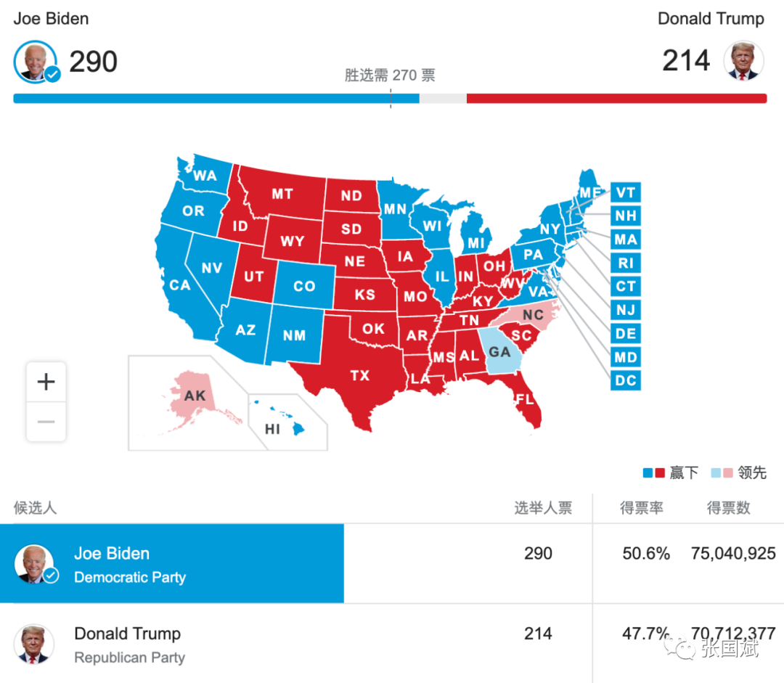Image resolution: width=784 pixels, height=683 pixels.
Task: Click North Carolina pink state
Action: coord(533,315)
